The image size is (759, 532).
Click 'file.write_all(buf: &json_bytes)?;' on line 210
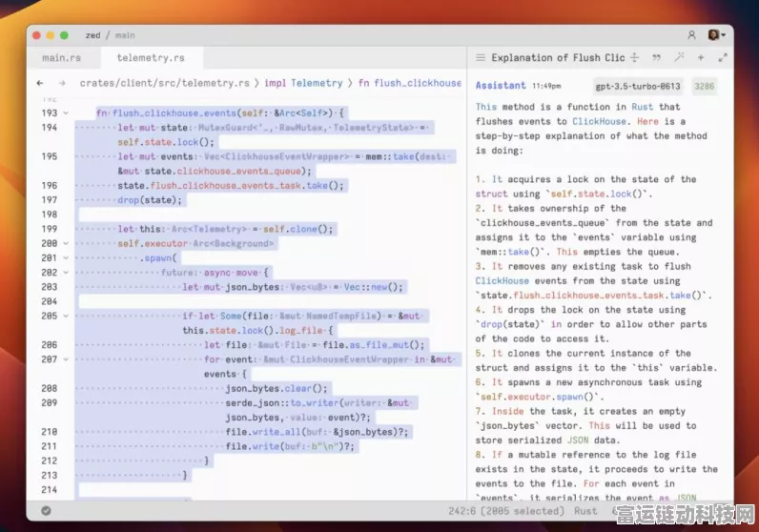pyautogui.click(x=317, y=432)
